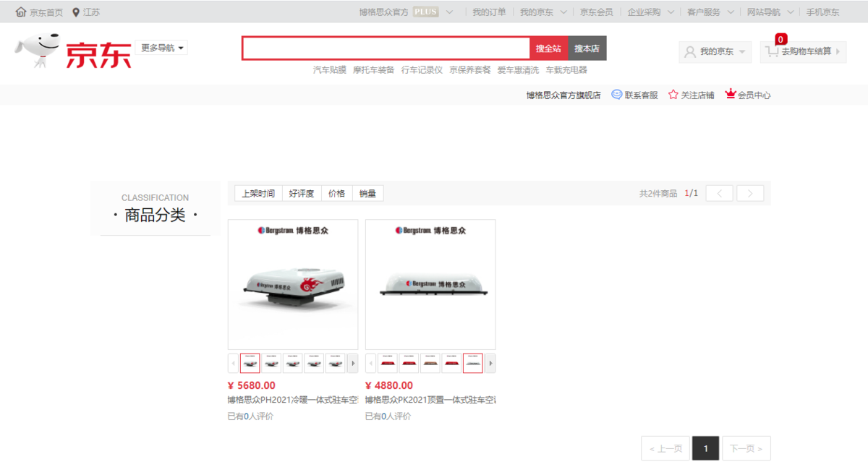Click the 会员中心 crown icon
Image resolution: width=868 pixels, height=475 pixels.
[x=730, y=95]
